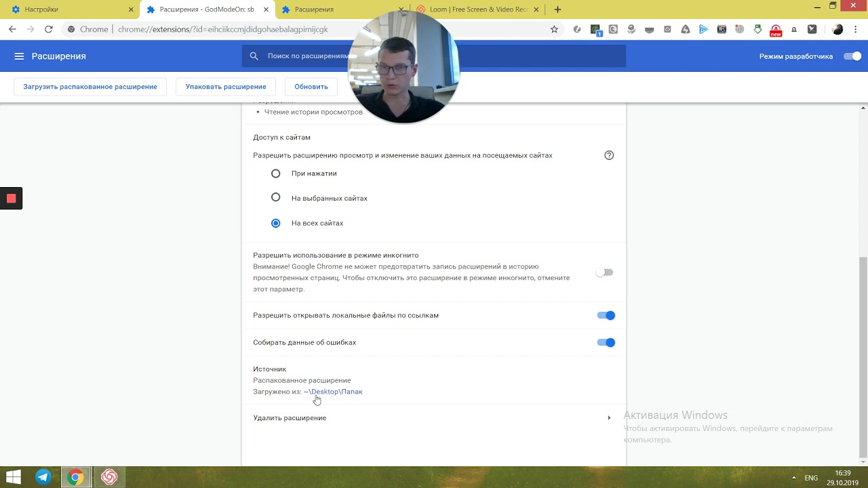Close the Loom tab
This screenshot has height=488, width=868.
536,9
